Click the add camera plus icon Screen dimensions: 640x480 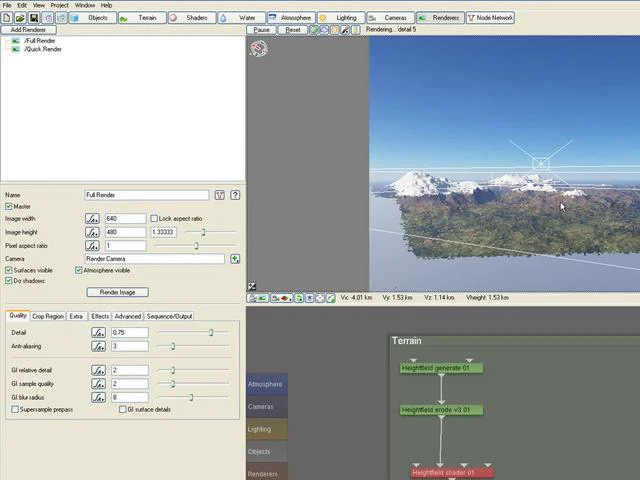click(x=235, y=259)
